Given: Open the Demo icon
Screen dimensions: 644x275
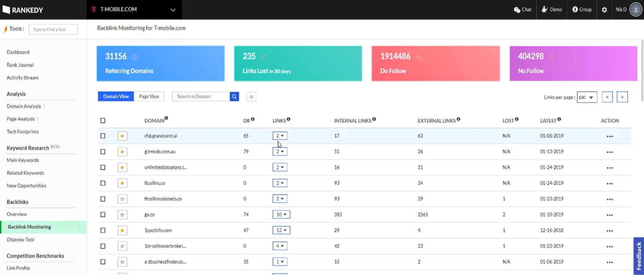Looking at the screenshot, I should click(x=552, y=9).
